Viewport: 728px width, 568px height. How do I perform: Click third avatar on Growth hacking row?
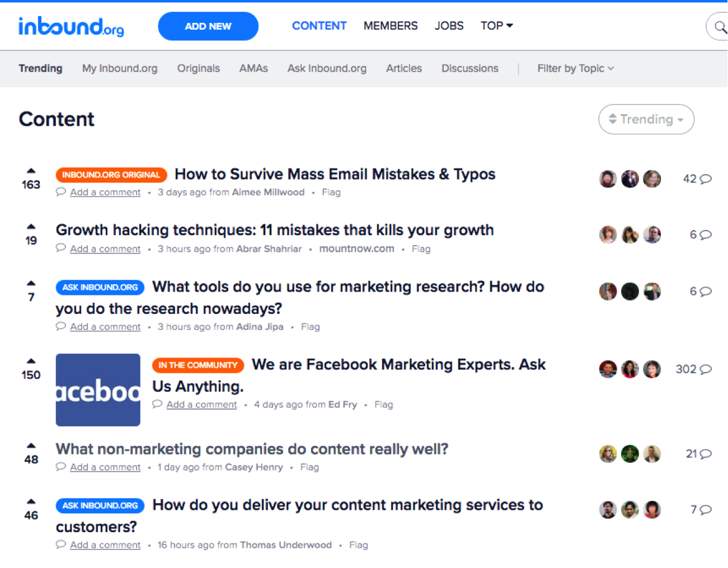point(652,235)
